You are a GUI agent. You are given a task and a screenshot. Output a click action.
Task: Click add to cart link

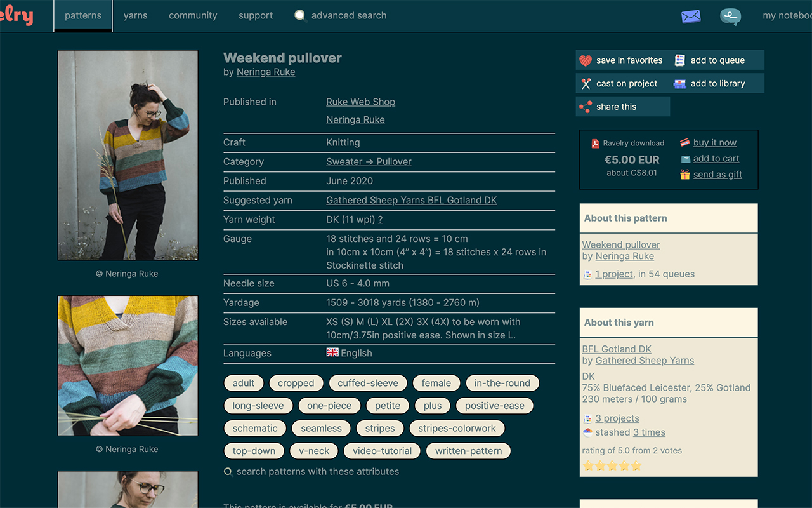716,158
